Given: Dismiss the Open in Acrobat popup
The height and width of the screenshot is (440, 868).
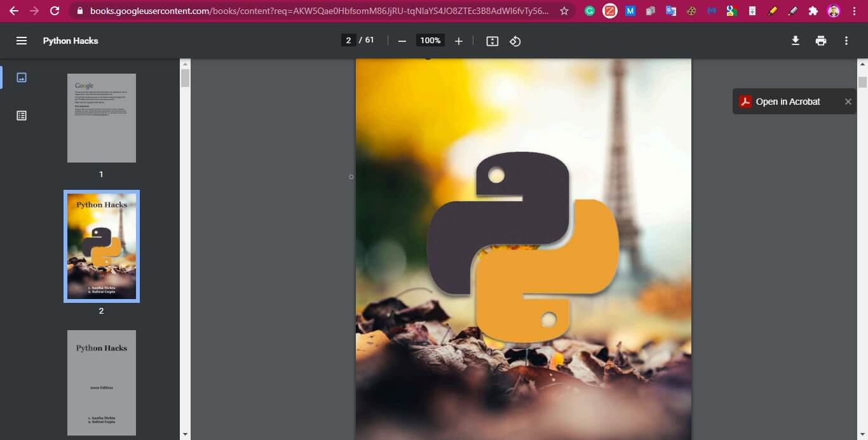Looking at the screenshot, I should [848, 102].
